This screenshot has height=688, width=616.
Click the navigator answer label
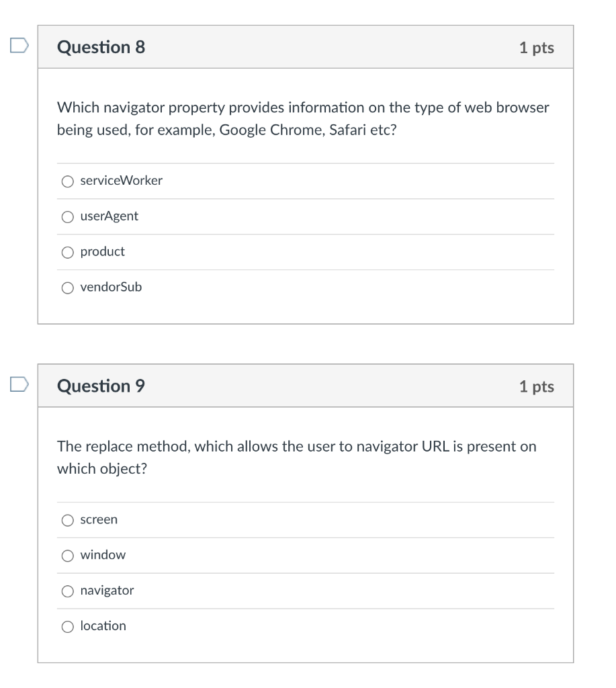pos(107,591)
